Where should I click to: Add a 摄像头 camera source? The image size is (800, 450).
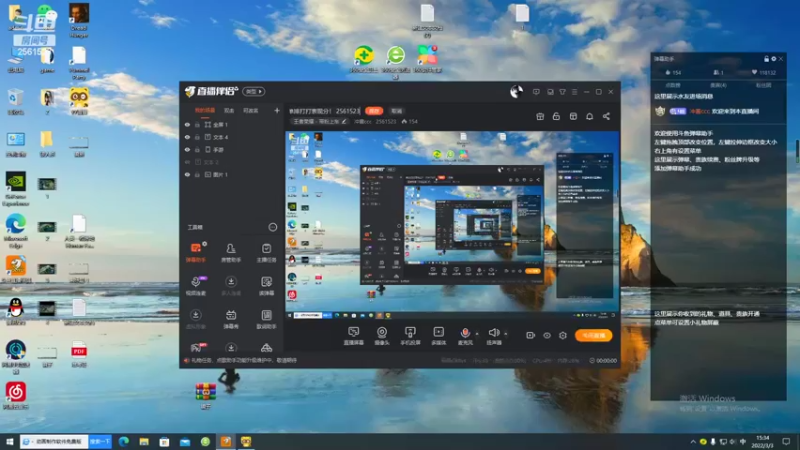click(382, 336)
